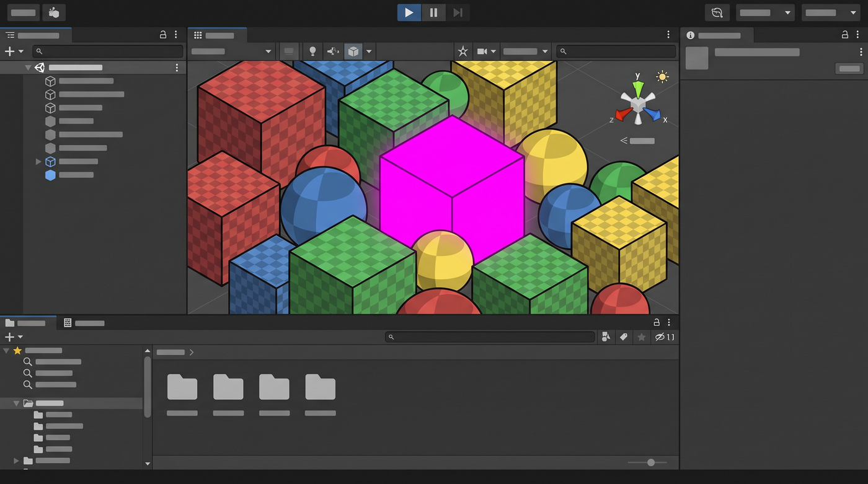Select the Hierarchy panel tab
This screenshot has height=484, width=868.
[x=36, y=35]
